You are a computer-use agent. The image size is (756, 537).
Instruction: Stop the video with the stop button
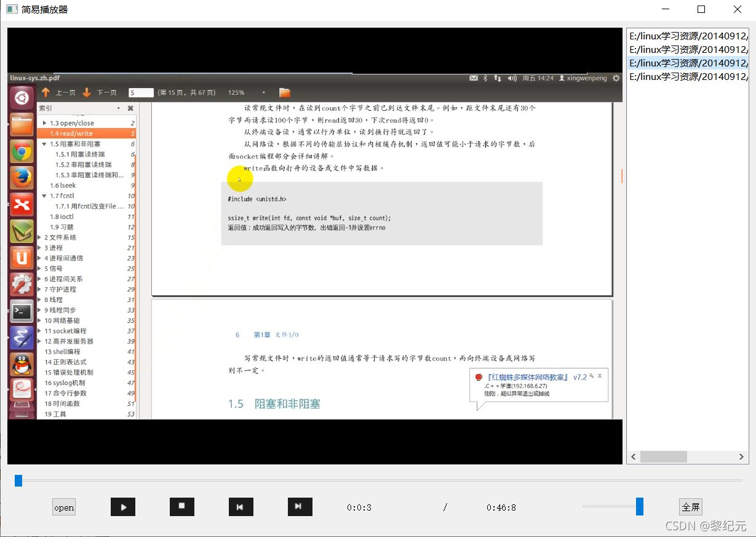[182, 507]
